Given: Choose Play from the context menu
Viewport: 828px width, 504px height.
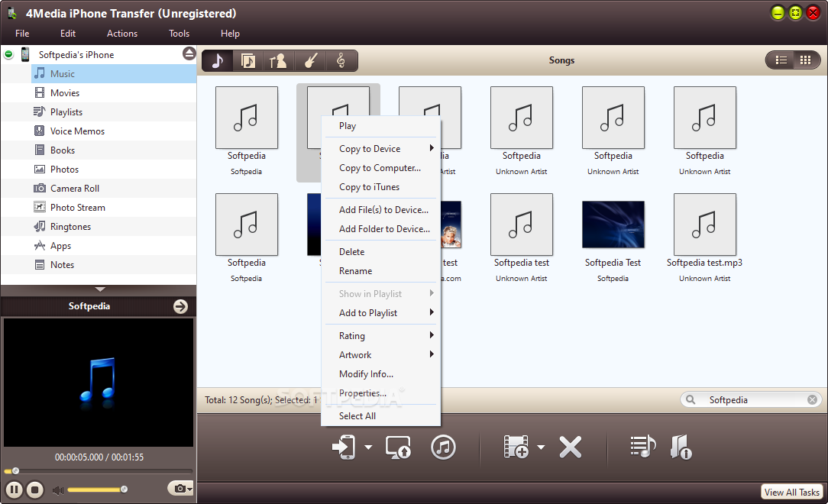Looking at the screenshot, I should [380, 125].
